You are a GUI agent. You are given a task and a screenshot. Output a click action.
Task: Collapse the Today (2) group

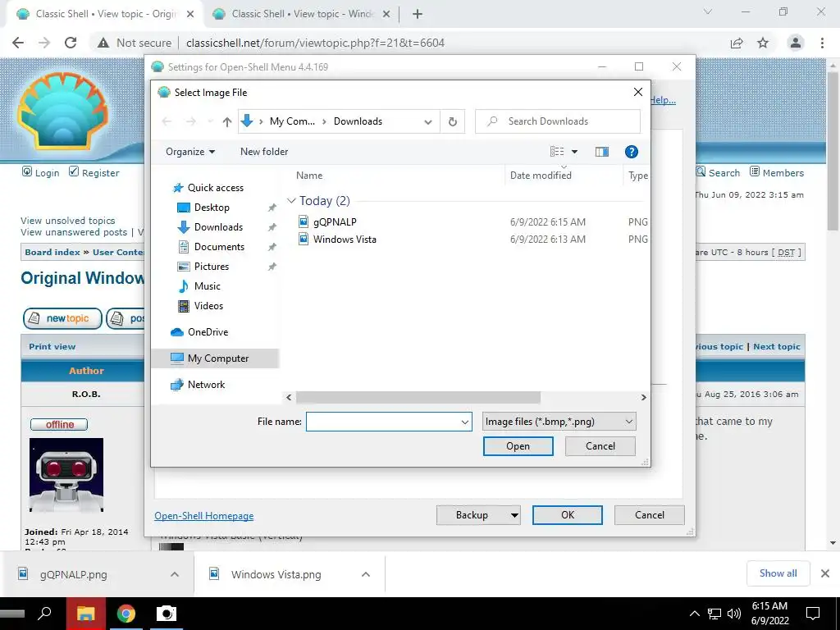click(291, 201)
